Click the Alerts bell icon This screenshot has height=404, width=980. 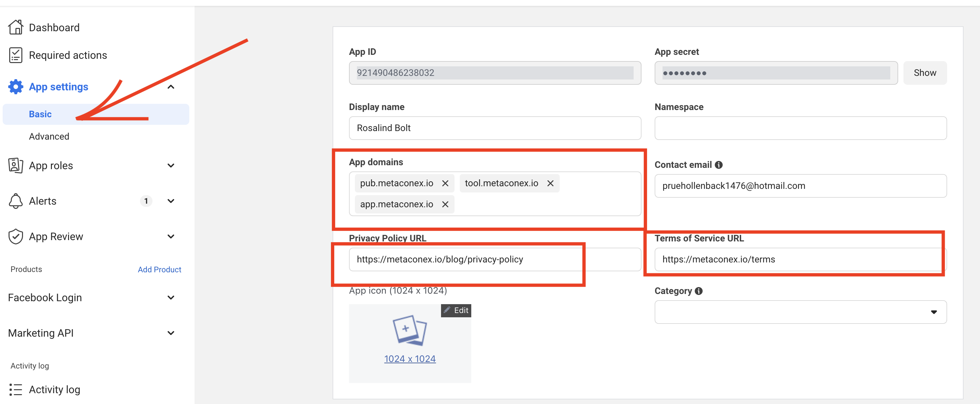click(15, 201)
